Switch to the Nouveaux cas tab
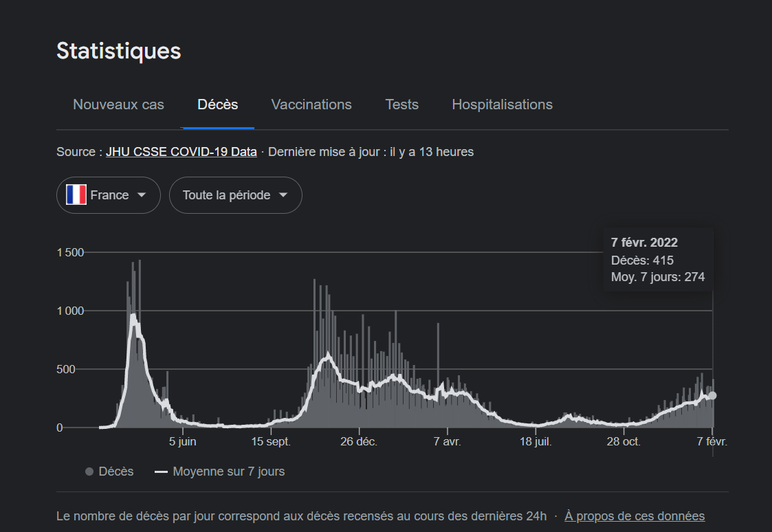The image size is (772, 532). pyautogui.click(x=118, y=104)
